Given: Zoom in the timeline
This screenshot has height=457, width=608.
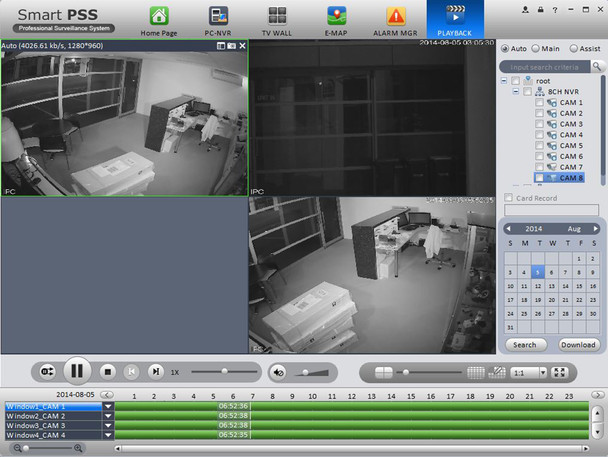Looking at the screenshot, I should tap(78, 448).
